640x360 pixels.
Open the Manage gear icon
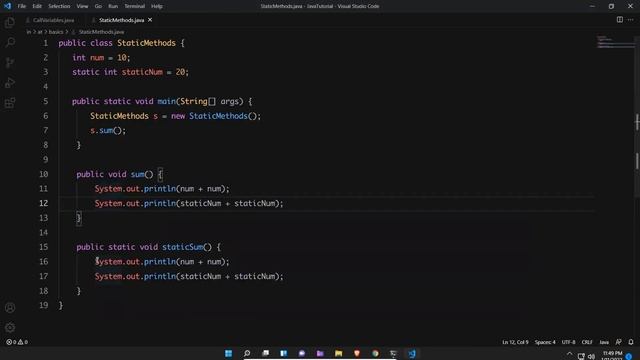coord(10,327)
